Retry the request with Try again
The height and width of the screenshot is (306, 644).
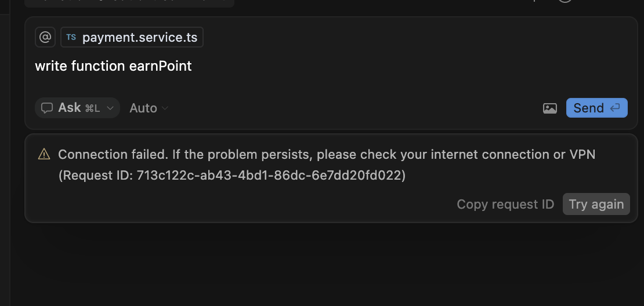pyautogui.click(x=596, y=204)
